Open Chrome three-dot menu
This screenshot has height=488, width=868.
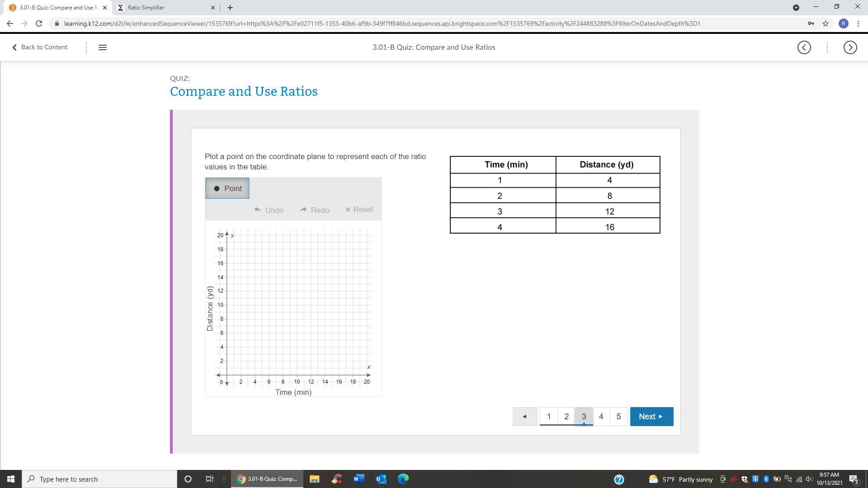(x=858, y=23)
